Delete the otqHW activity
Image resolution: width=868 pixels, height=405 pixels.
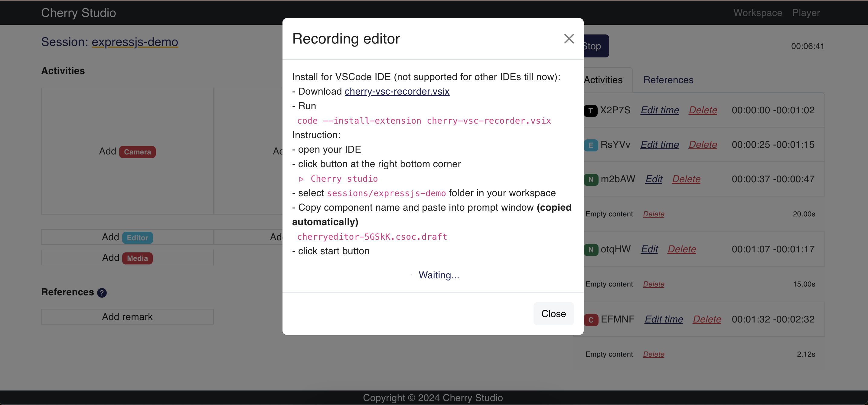click(682, 249)
